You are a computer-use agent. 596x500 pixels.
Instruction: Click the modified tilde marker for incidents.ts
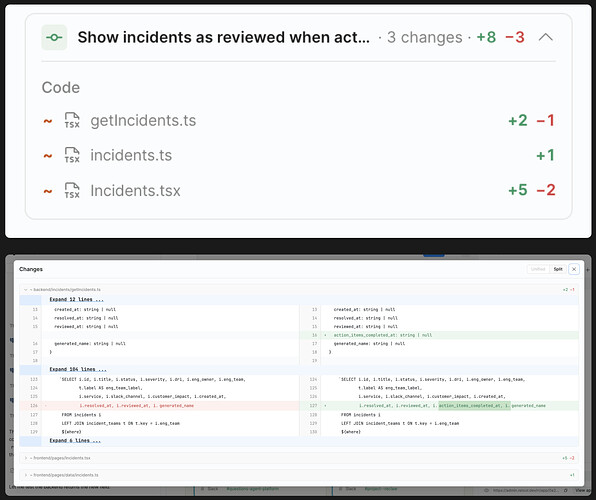click(x=48, y=156)
